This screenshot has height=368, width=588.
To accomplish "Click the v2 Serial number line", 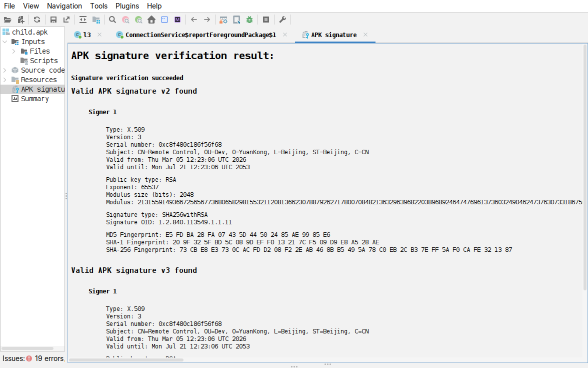I will click(164, 145).
